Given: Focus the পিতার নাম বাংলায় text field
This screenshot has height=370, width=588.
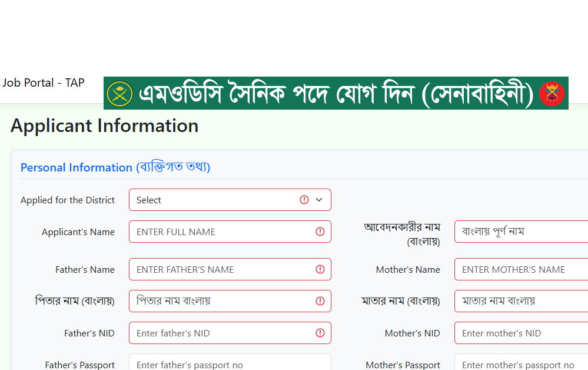Looking at the screenshot, I should click(230, 301).
